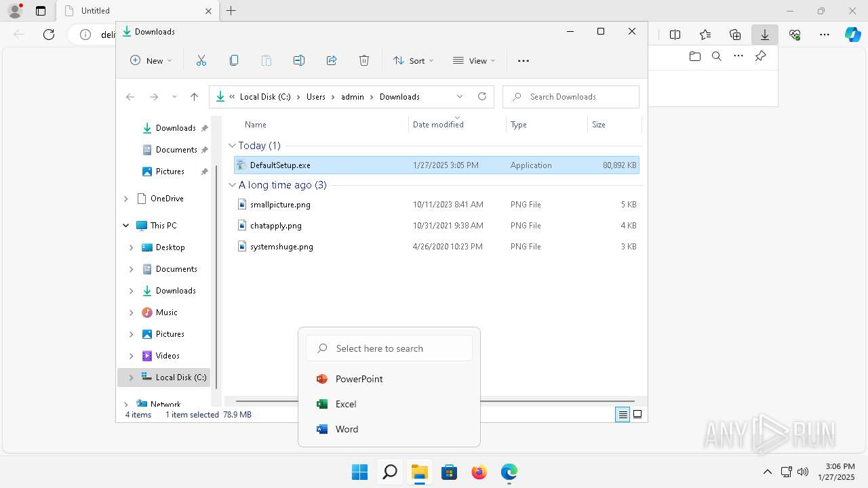
Task: Search downloads icon in Edge downloads panel
Action: click(716, 56)
